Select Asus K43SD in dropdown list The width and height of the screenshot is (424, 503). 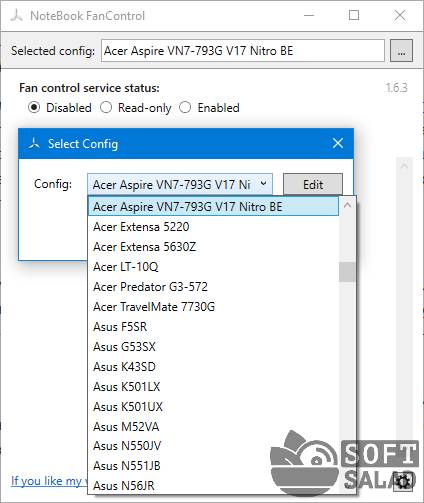click(x=213, y=367)
